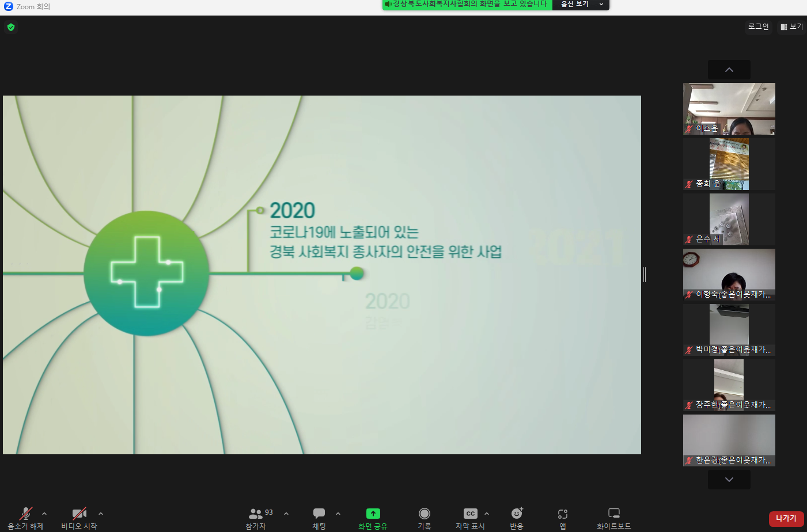This screenshot has height=532, width=807.
Task: Click the participant count 93
Action: (269, 512)
